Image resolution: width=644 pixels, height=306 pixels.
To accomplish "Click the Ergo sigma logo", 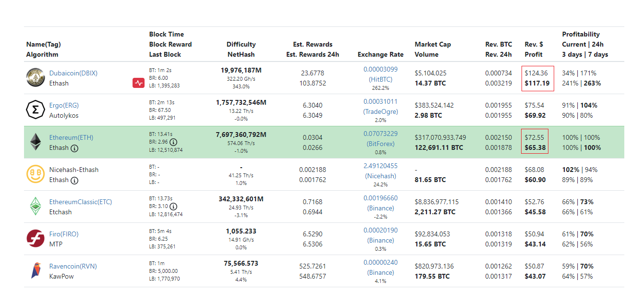I will [35, 110].
